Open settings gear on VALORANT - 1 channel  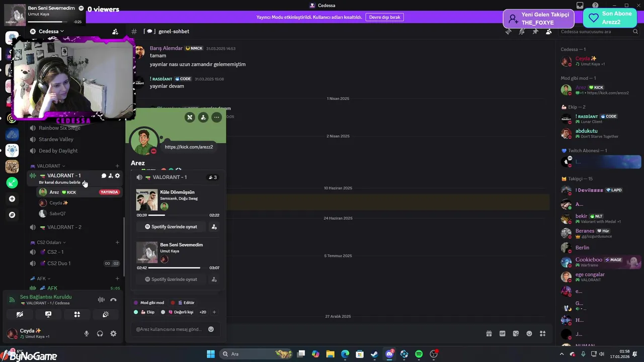click(x=118, y=175)
